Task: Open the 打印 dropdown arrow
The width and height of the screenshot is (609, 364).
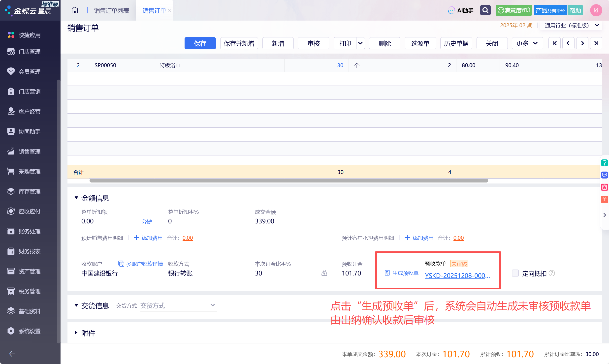Action: point(360,43)
